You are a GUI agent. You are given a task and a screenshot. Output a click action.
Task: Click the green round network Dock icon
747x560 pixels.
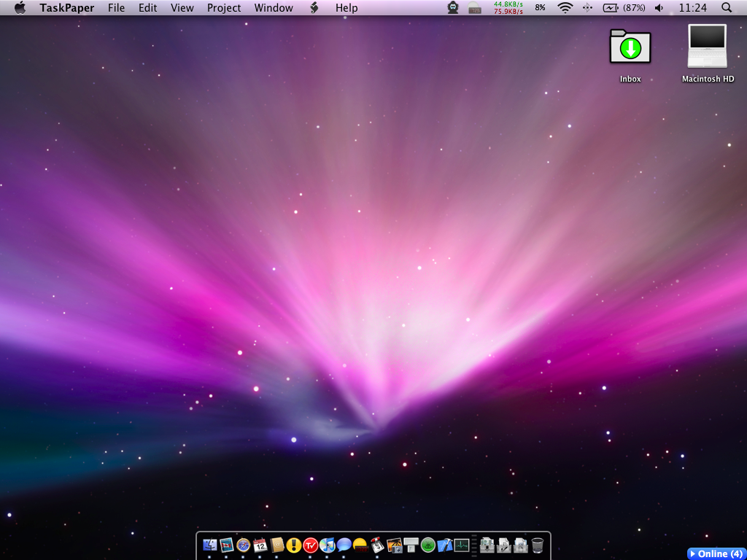click(427, 545)
